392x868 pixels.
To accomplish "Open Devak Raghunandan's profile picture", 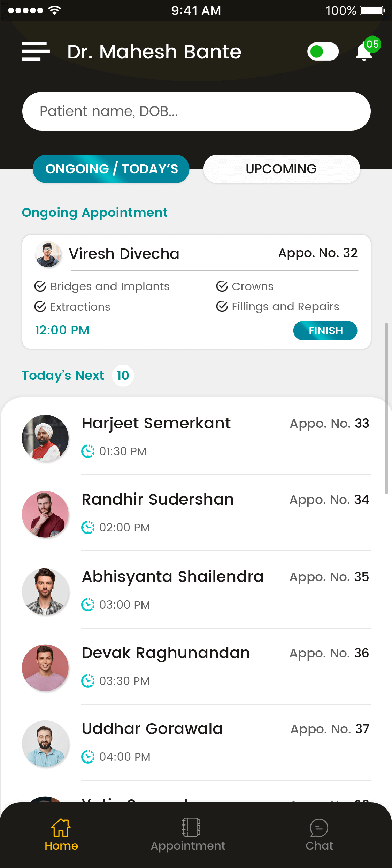I will [45, 668].
